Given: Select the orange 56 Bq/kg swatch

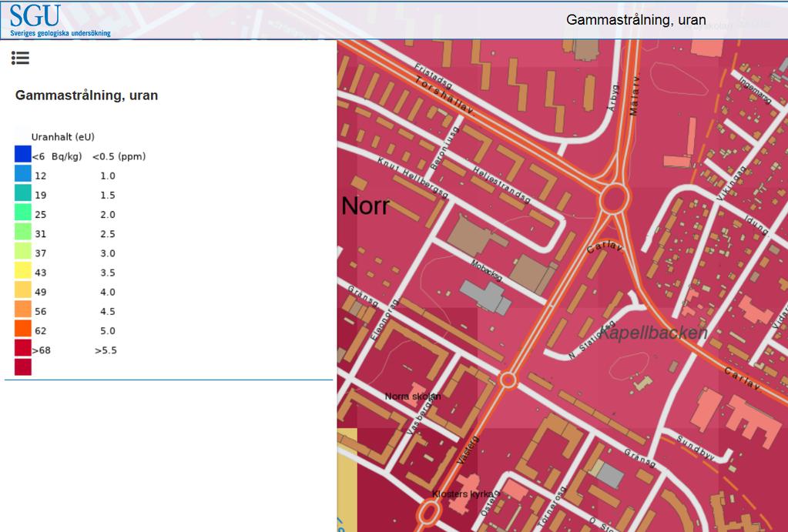Looking at the screenshot, I should 23,309.
